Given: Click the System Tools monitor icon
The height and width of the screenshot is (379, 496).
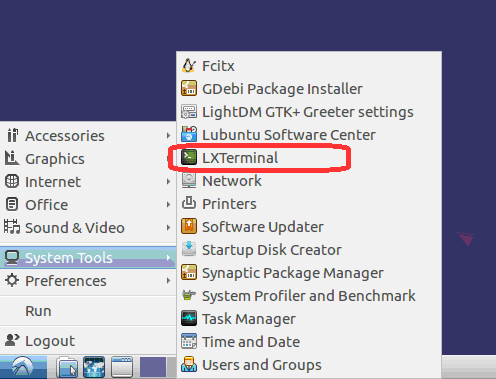Looking at the screenshot, I should click(12, 258).
